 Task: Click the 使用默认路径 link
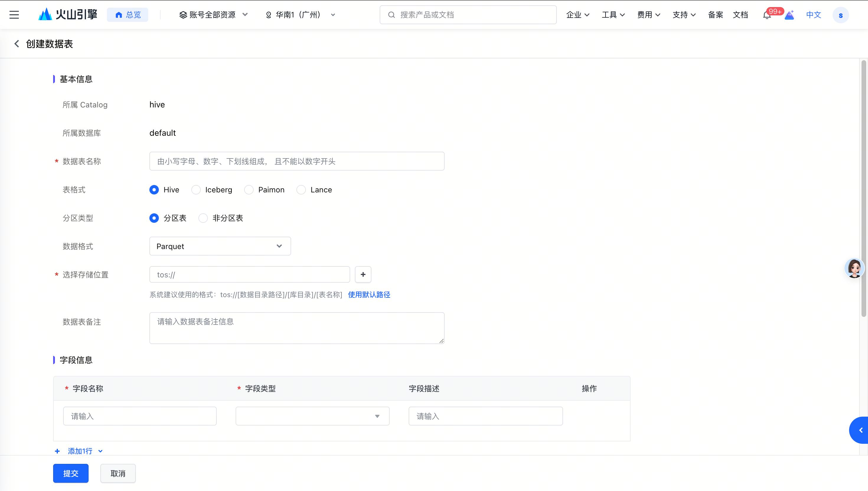pyautogui.click(x=369, y=295)
